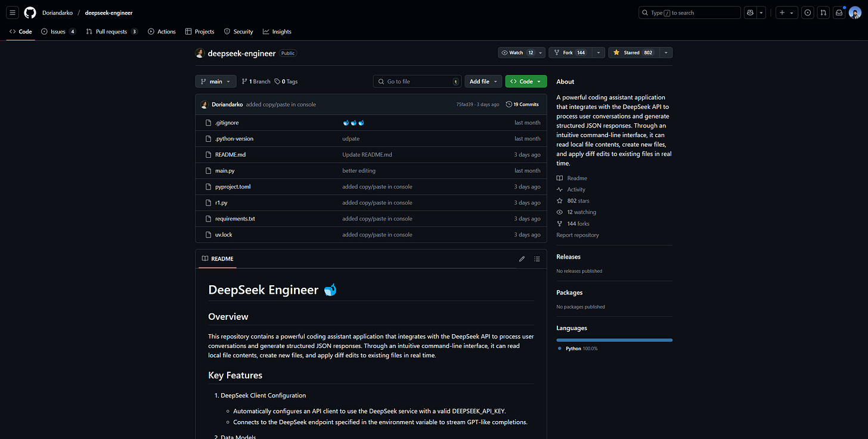Click the Type / to search field
The image size is (868, 439).
tap(689, 13)
